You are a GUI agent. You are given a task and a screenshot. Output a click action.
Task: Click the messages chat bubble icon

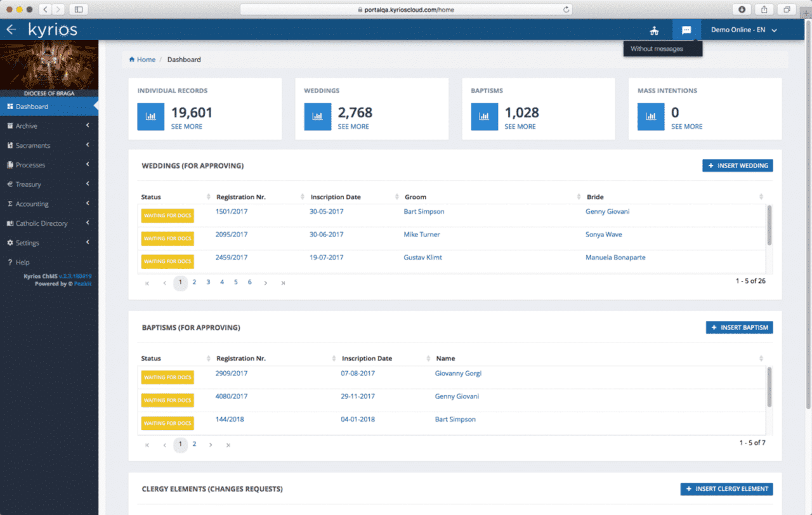pos(686,30)
